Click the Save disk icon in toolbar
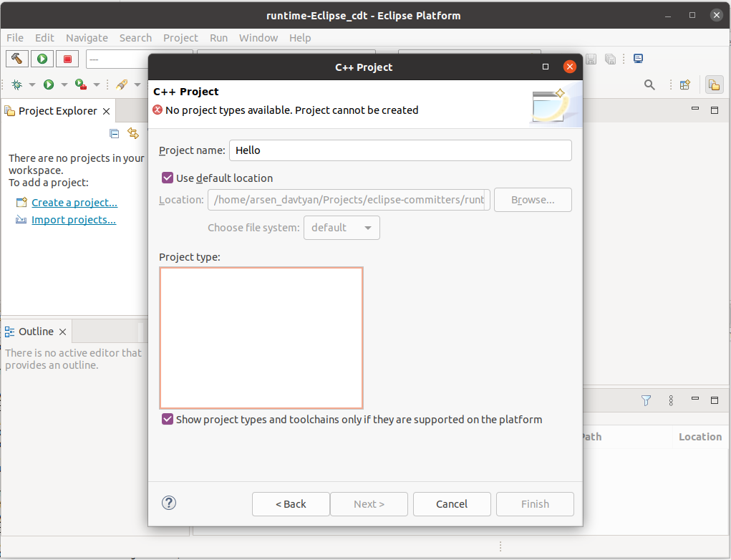 pos(591,59)
